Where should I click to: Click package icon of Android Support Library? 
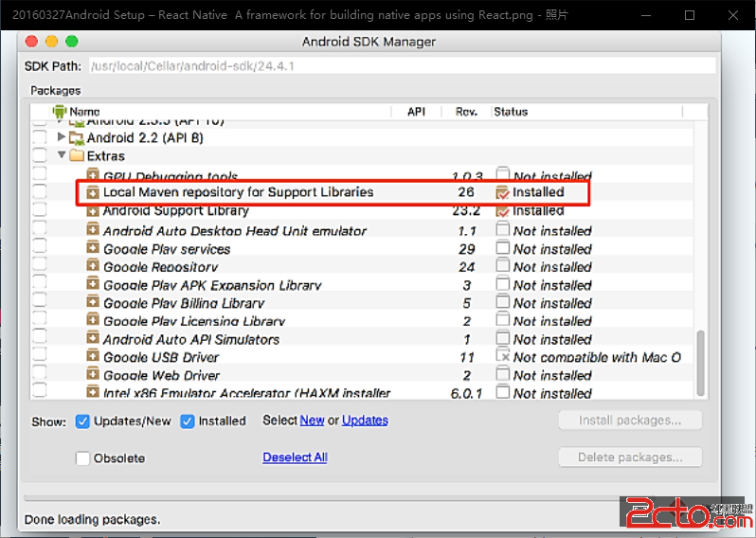point(93,210)
